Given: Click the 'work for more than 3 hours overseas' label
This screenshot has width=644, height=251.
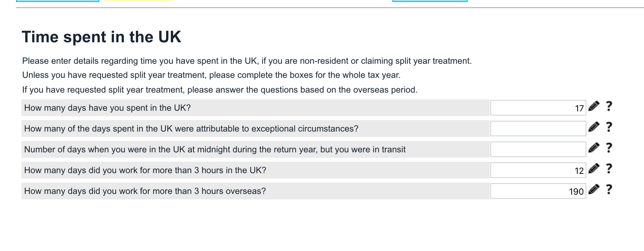Looking at the screenshot, I should click(x=145, y=191).
